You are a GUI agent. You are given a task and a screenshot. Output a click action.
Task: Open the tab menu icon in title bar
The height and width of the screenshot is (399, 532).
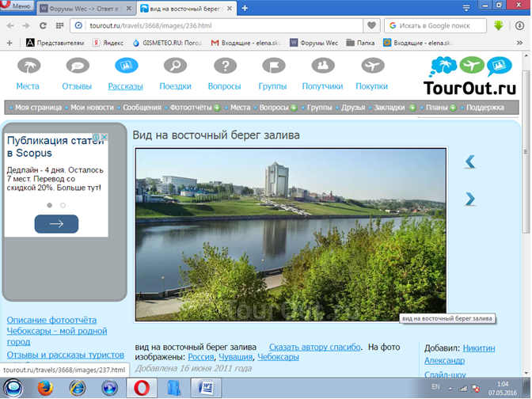466,7
